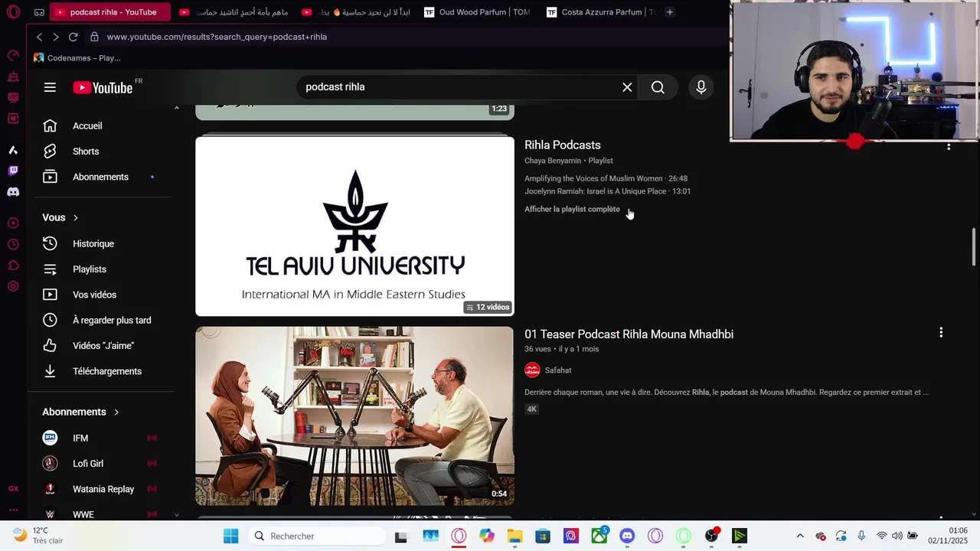The width and height of the screenshot is (980, 551).
Task: Open the Windows Start menu
Action: coord(230,536)
